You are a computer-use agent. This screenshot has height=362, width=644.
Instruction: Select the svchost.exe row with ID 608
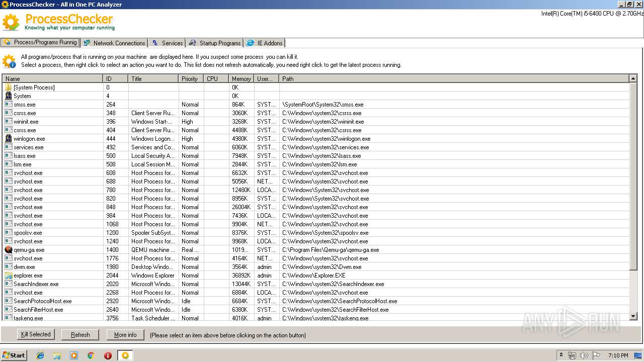pyautogui.click(x=316, y=173)
